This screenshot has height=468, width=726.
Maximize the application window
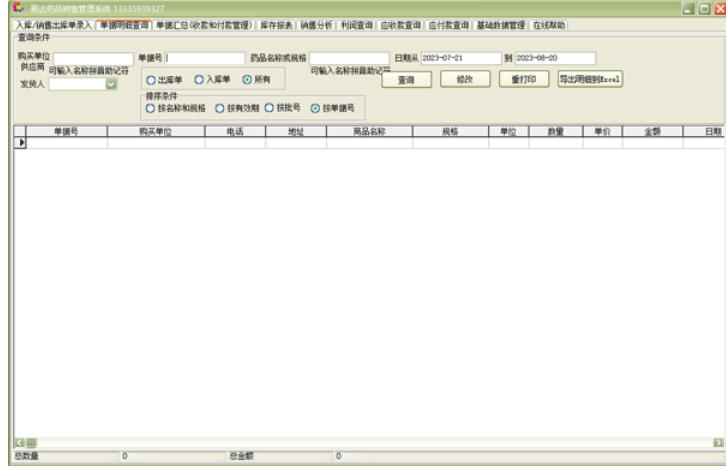pyautogui.click(x=704, y=8)
